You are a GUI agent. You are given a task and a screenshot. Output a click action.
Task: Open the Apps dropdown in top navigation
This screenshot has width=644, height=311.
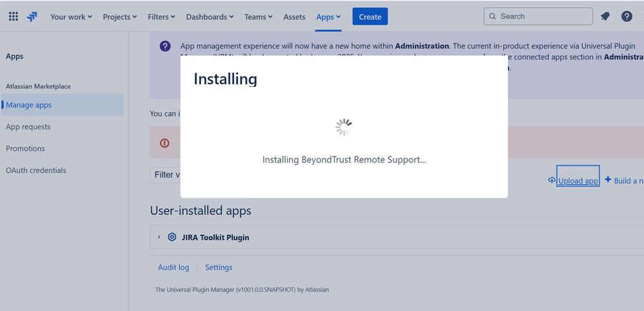coord(328,17)
